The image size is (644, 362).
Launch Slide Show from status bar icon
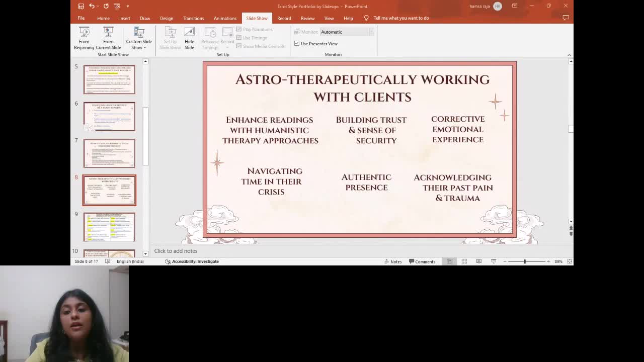pos(494,261)
